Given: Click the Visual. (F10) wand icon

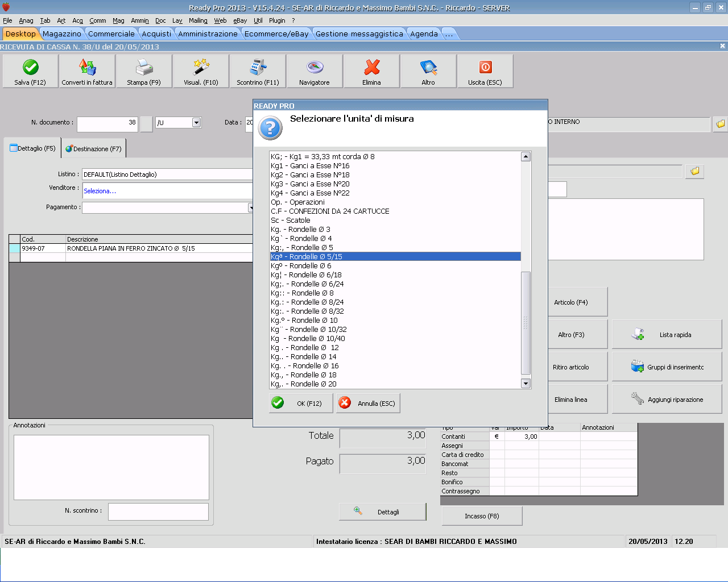Looking at the screenshot, I should pyautogui.click(x=201, y=68).
